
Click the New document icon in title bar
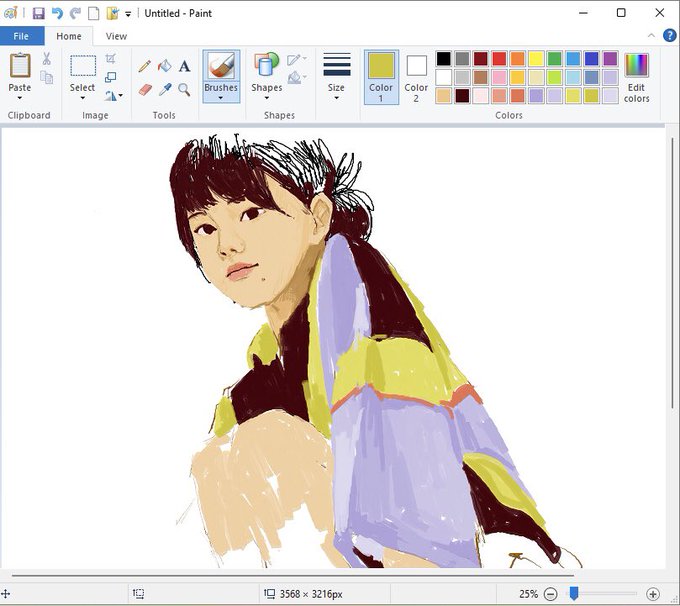pos(94,13)
